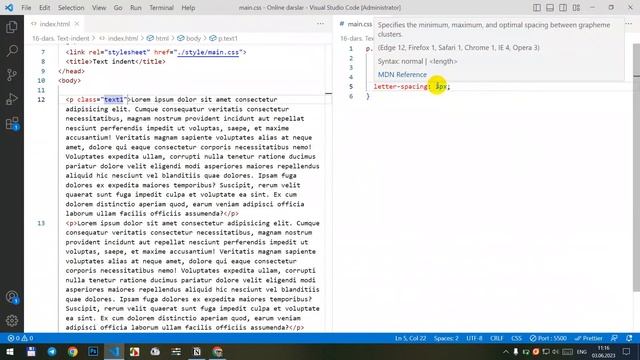640x360 pixels.
Task: Open errors and warnings status indicator
Action: tap(20, 338)
